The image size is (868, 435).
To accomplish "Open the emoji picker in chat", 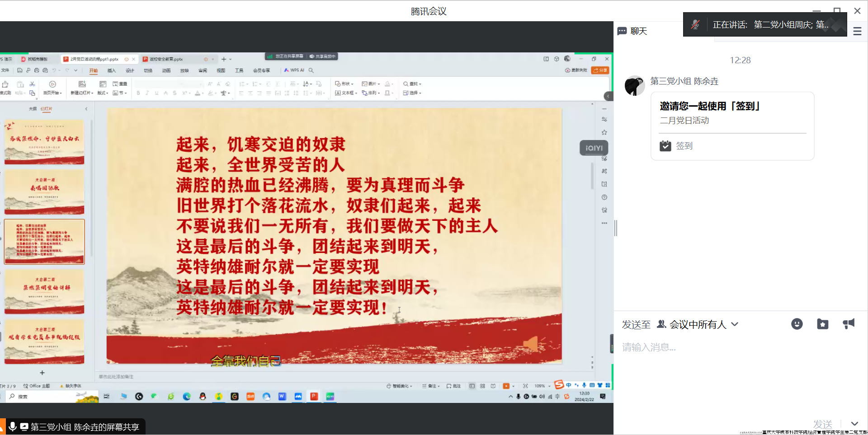I will tap(797, 324).
